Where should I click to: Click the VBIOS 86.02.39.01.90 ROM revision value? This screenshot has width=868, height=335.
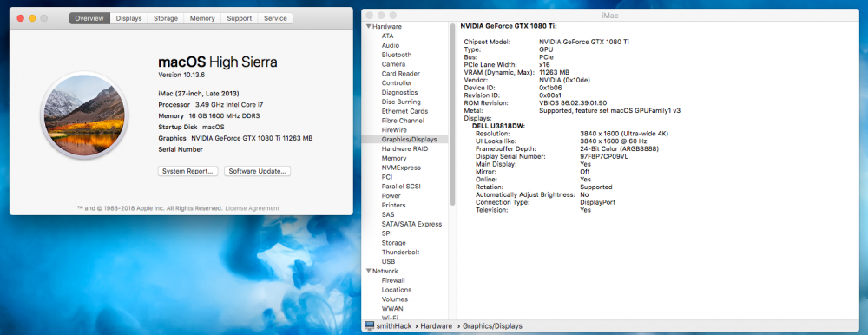pyautogui.click(x=573, y=103)
